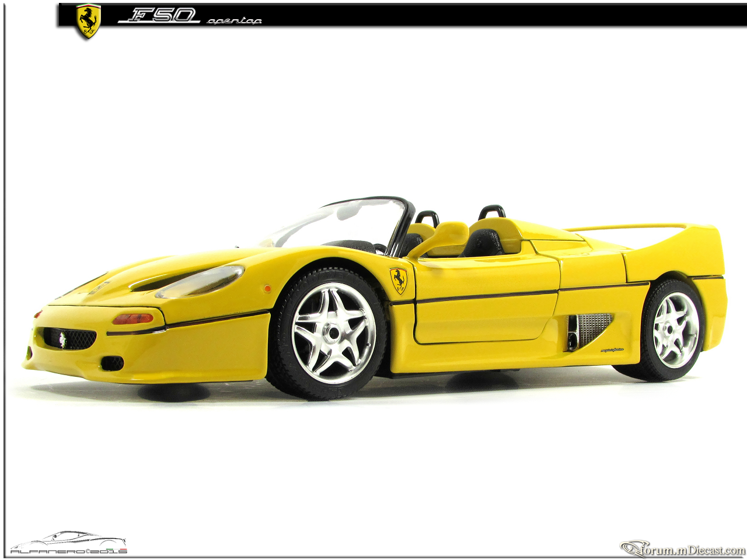This screenshot has height=560, width=747.
Task: Click the "opentop" subtitle in the banner
Action: pyautogui.click(x=235, y=21)
